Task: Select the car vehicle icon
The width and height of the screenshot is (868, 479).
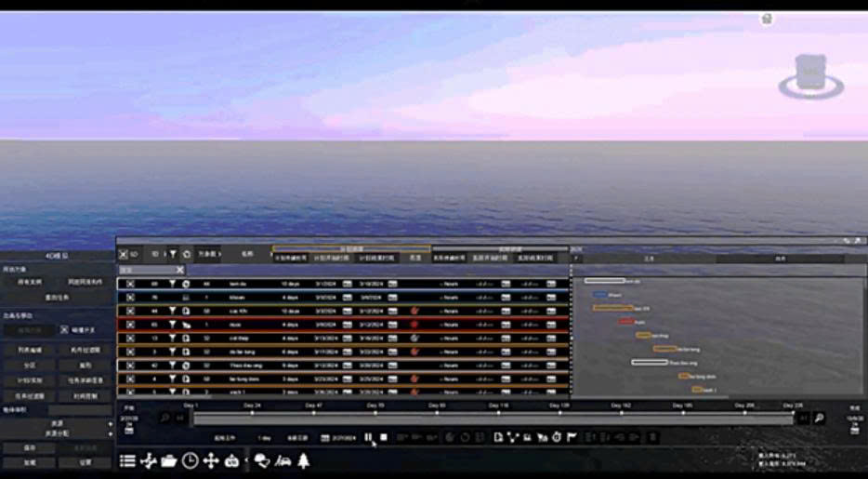Action: (x=283, y=460)
